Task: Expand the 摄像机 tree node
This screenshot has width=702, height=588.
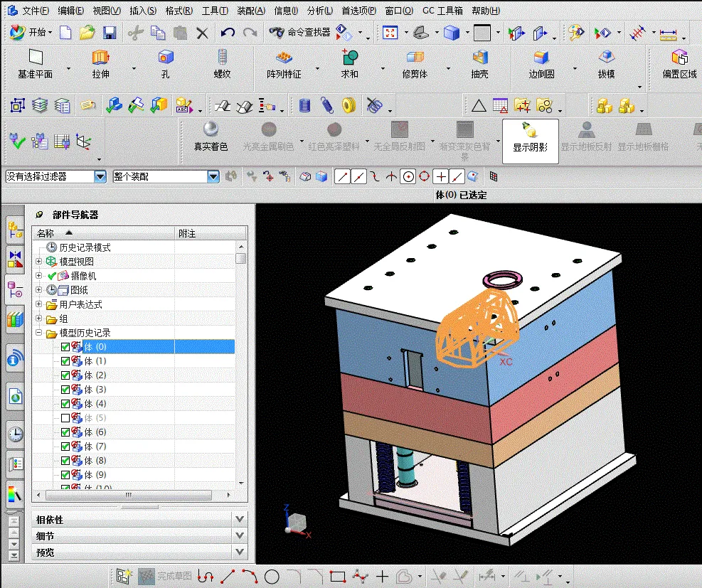Action: pos(39,276)
